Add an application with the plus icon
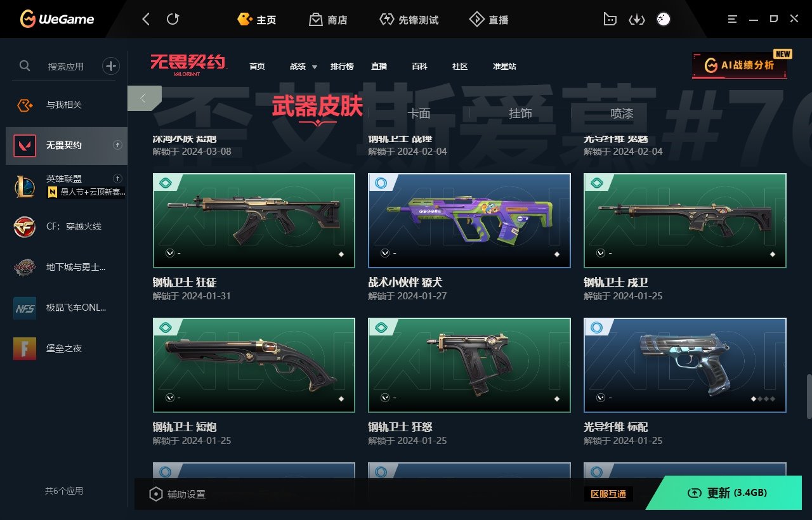Screen dimensions: 812x520 (111, 65)
